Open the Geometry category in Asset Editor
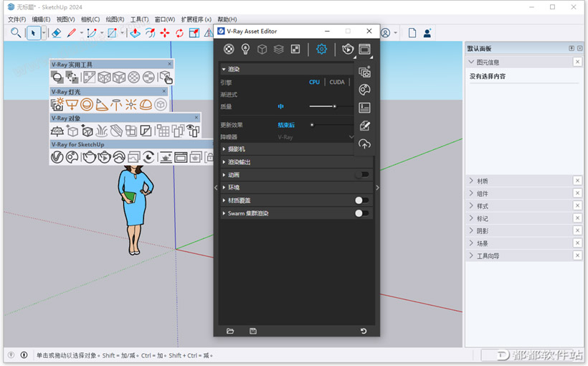588x366 pixels. click(x=262, y=50)
